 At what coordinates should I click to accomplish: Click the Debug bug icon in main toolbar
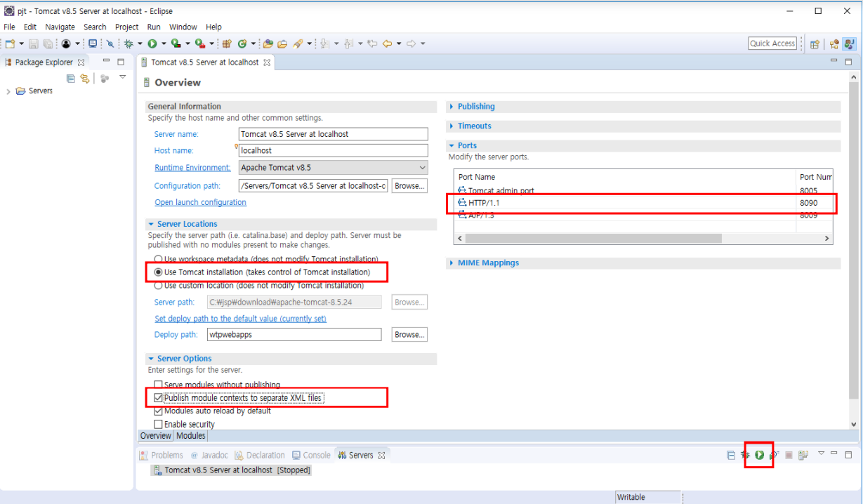(129, 44)
